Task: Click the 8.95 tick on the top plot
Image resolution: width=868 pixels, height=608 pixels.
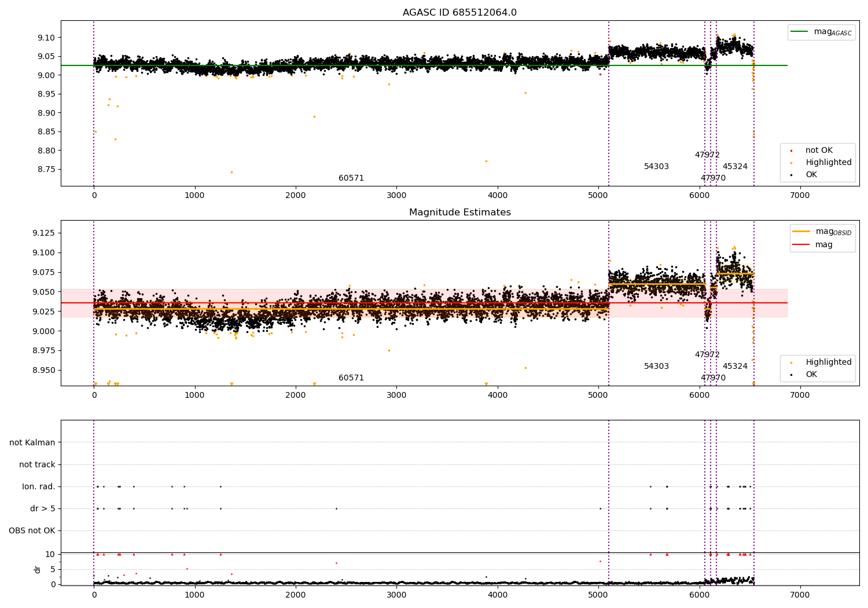Action: 46,94
